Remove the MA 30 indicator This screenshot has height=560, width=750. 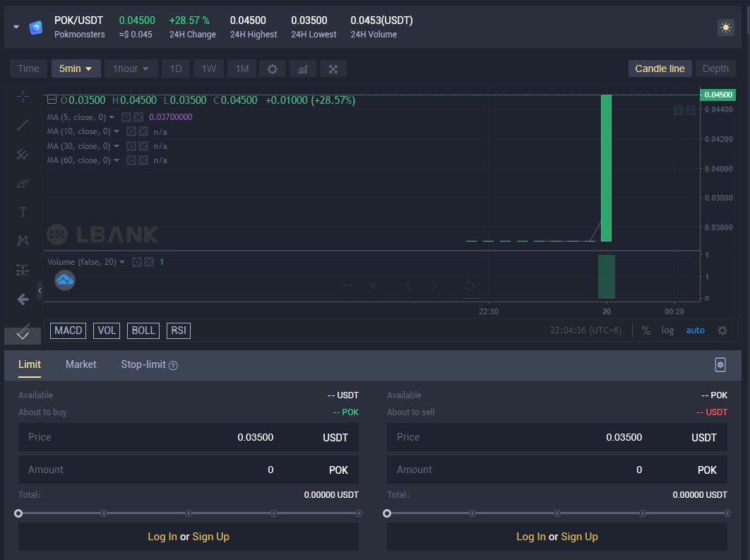point(143,146)
